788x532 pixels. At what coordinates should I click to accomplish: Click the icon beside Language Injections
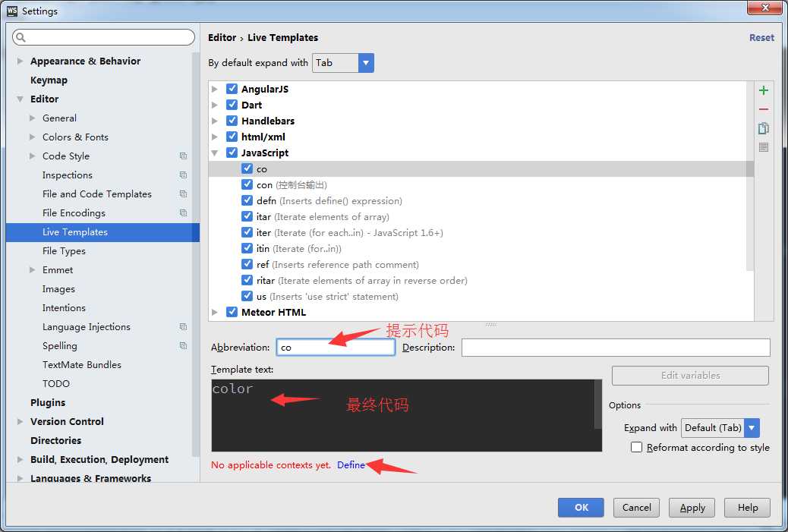click(184, 327)
